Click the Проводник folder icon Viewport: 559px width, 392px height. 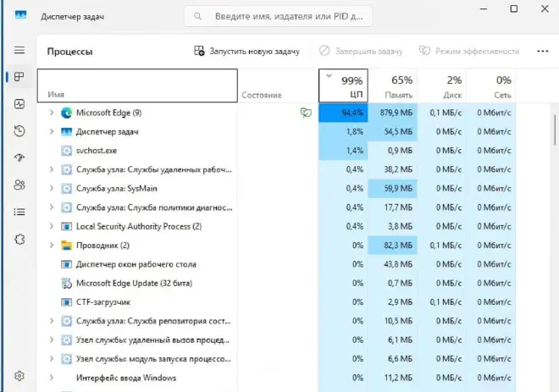(66, 246)
